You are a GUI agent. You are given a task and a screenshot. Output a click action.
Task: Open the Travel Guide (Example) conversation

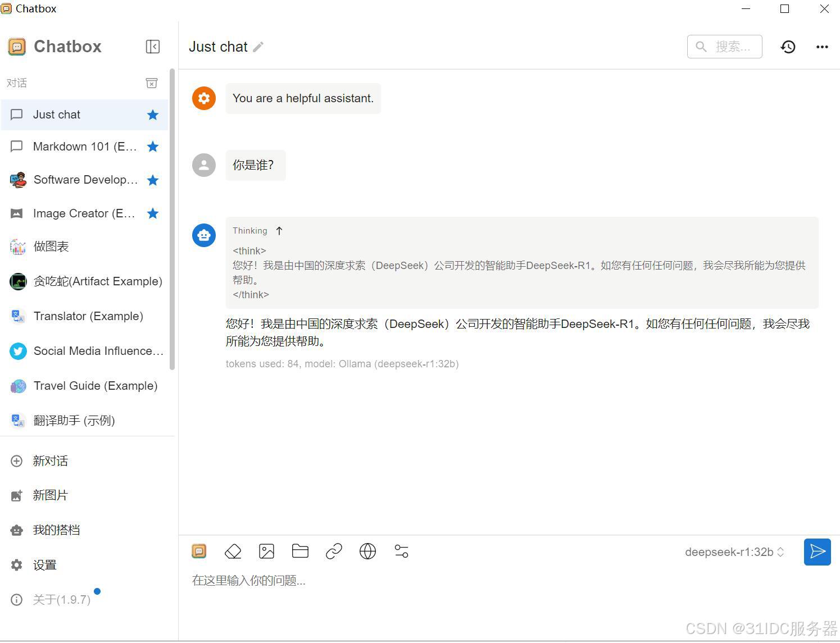(x=84, y=386)
